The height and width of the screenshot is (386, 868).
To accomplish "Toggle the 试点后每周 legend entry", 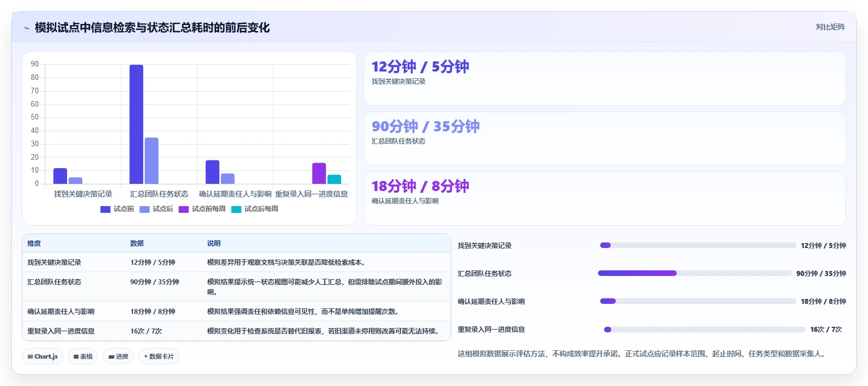I will pos(254,209).
